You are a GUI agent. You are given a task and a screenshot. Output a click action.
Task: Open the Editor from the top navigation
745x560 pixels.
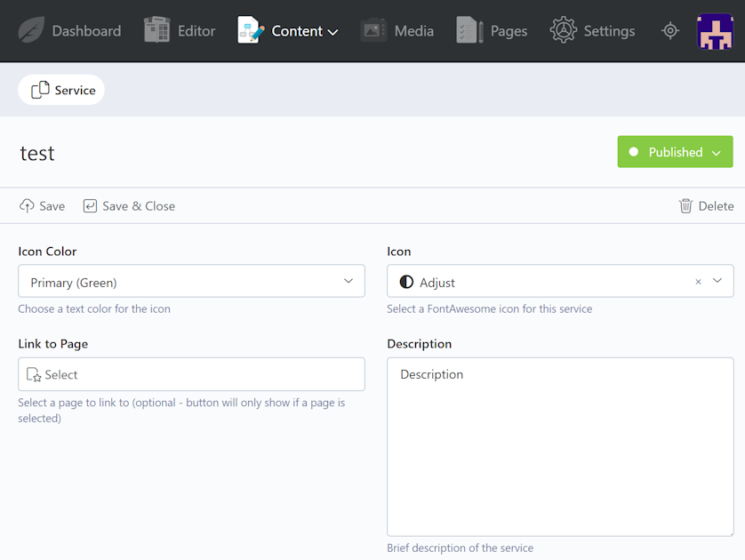tap(180, 30)
